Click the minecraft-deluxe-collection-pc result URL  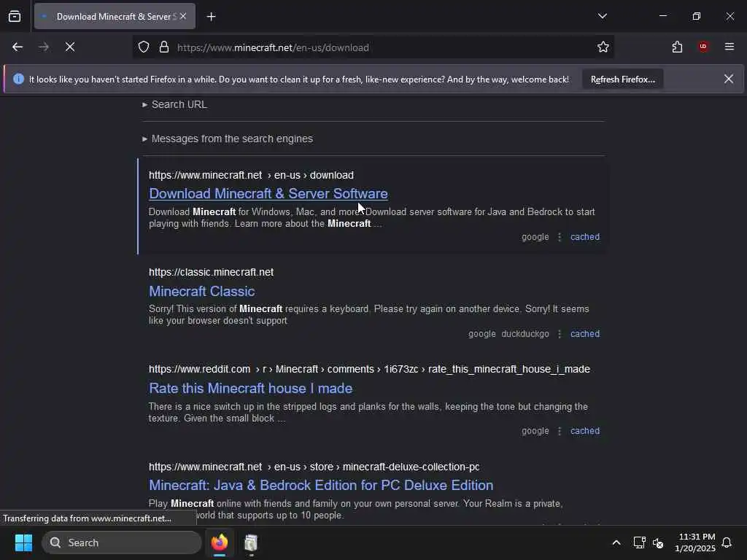(x=314, y=467)
